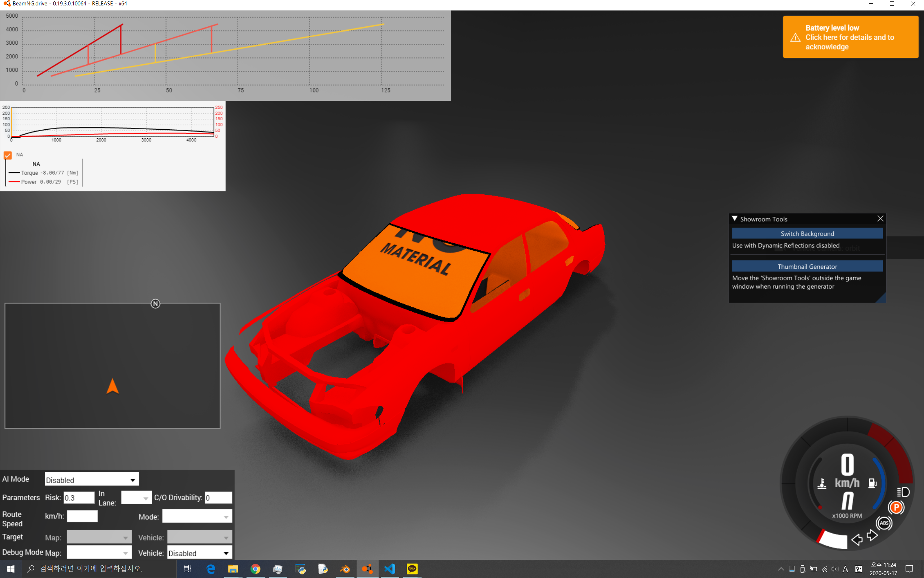Viewport: 924px width, 578px height.
Task: Click the gear ratio speed graph
Action: tap(225, 55)
